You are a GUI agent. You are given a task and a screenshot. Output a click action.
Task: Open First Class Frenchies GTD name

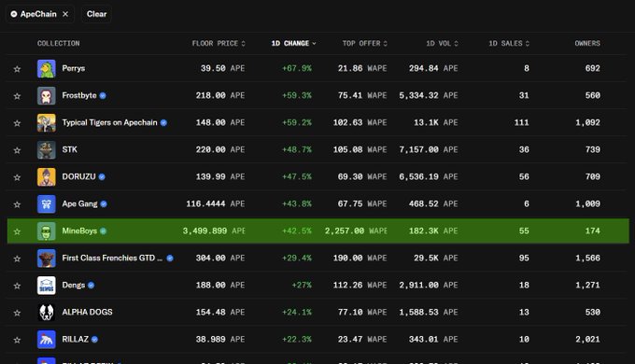[x=112, y=259]
